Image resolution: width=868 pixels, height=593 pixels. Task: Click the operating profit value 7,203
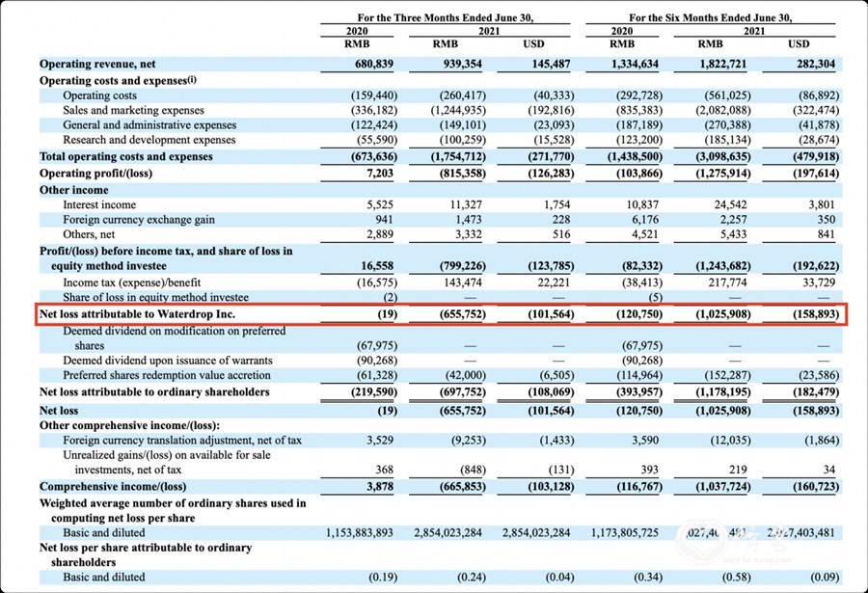pos(380,174)
